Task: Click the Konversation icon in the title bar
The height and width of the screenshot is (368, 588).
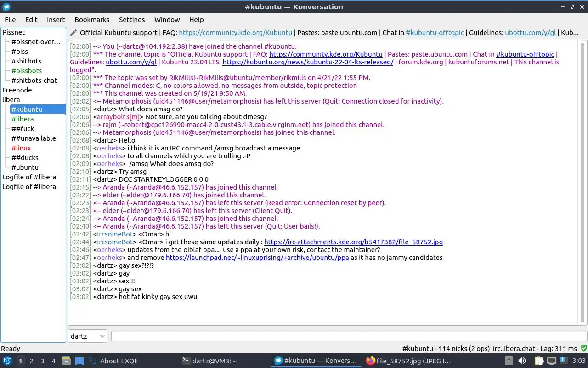Action: point(6,7)
